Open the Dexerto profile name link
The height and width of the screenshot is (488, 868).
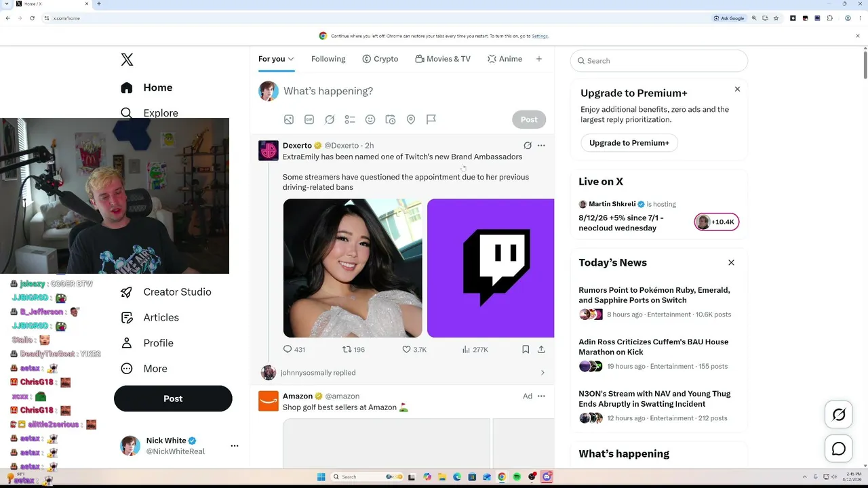[x=297, y=146]
